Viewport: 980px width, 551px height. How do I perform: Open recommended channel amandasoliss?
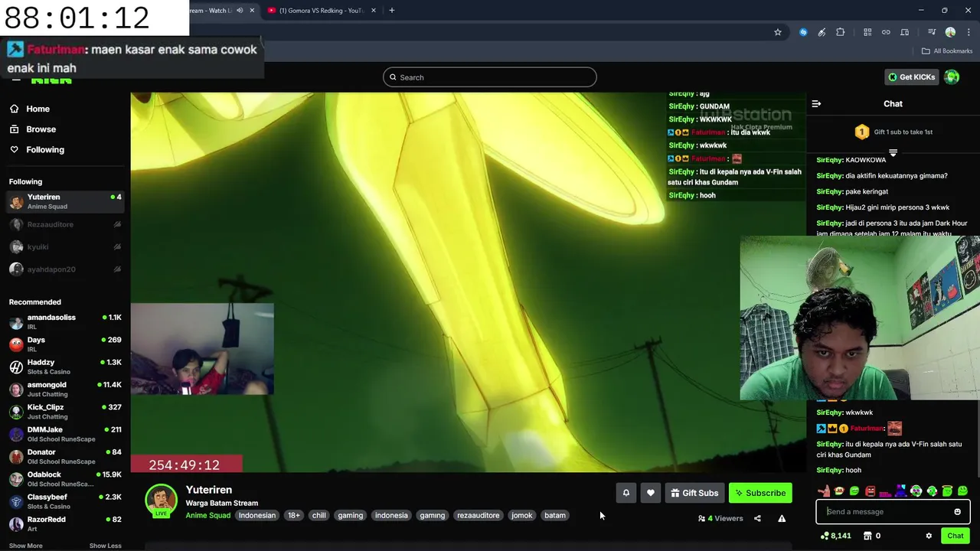point(64,321)
